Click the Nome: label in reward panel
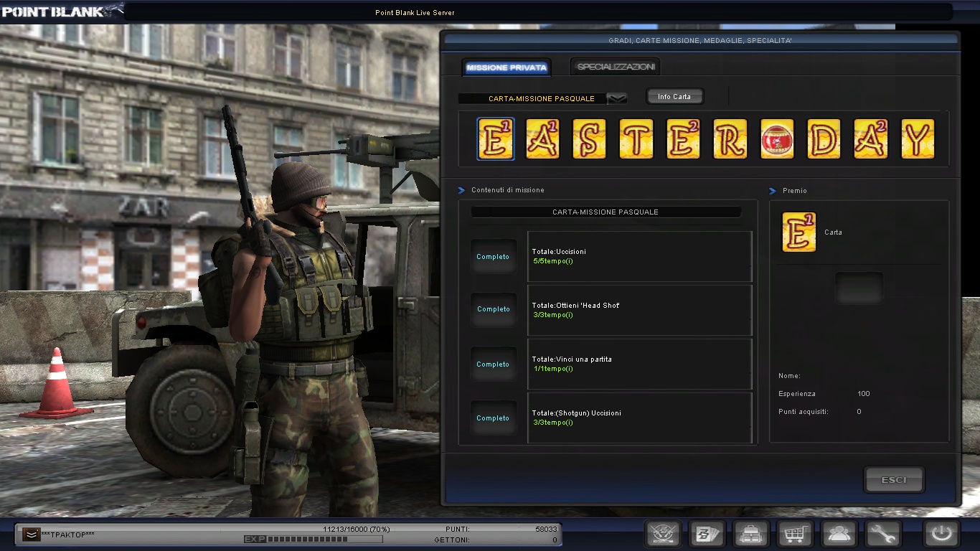The height and width of the screenshot is (551, 980). [789, 376]
